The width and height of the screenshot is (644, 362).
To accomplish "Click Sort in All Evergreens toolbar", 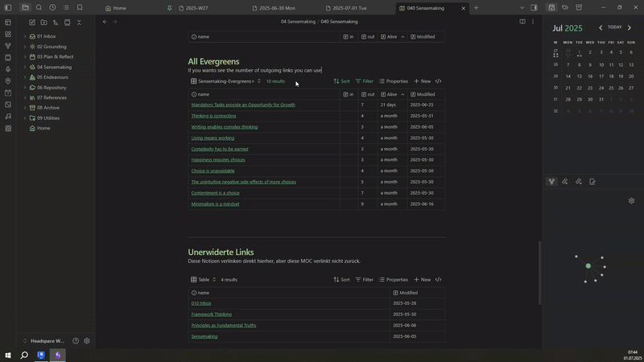I will (x=341, y=81).
